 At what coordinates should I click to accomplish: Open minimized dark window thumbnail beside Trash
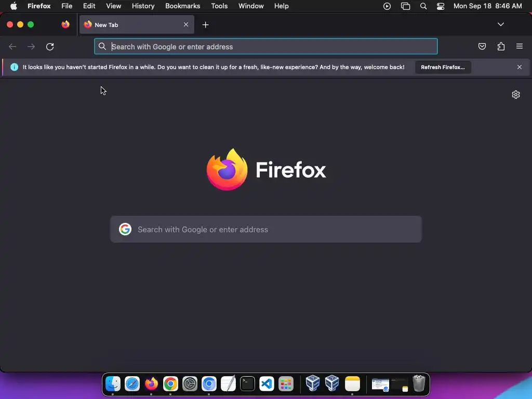[400, 385]
